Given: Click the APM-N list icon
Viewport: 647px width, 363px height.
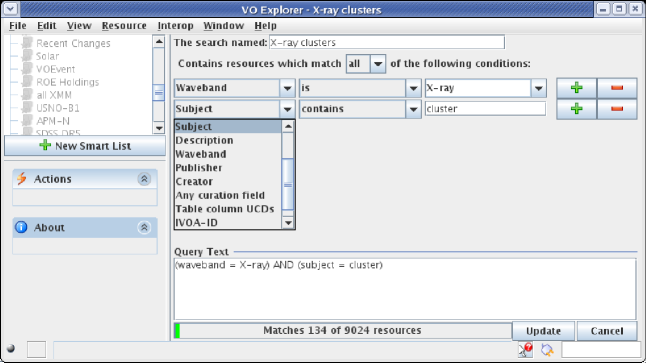Looking at the screenshot, I should 27,120.
